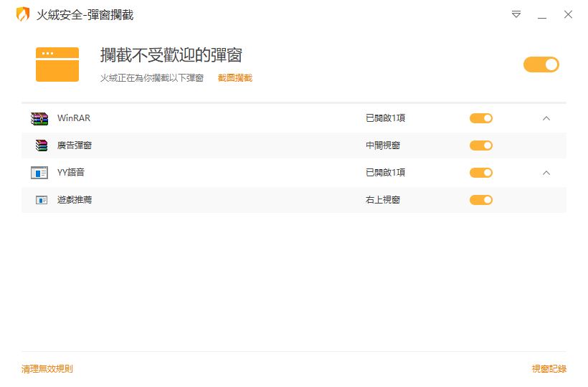
Task: Open the title bar dropdown menu icon
Action: click(x=516, y=14)
